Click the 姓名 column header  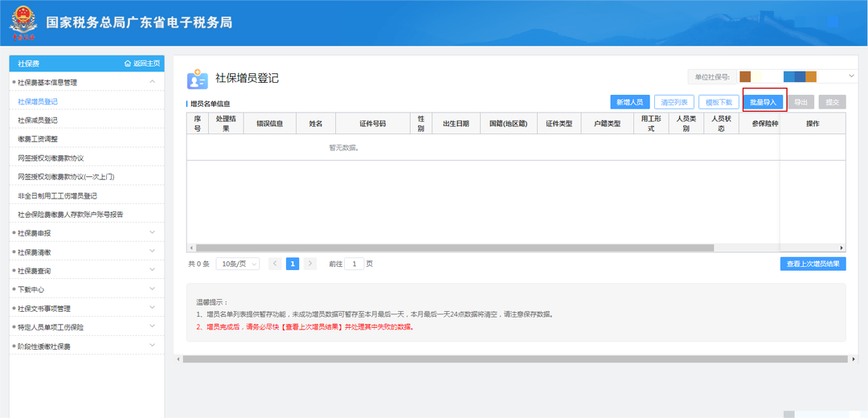pos(316,124)
